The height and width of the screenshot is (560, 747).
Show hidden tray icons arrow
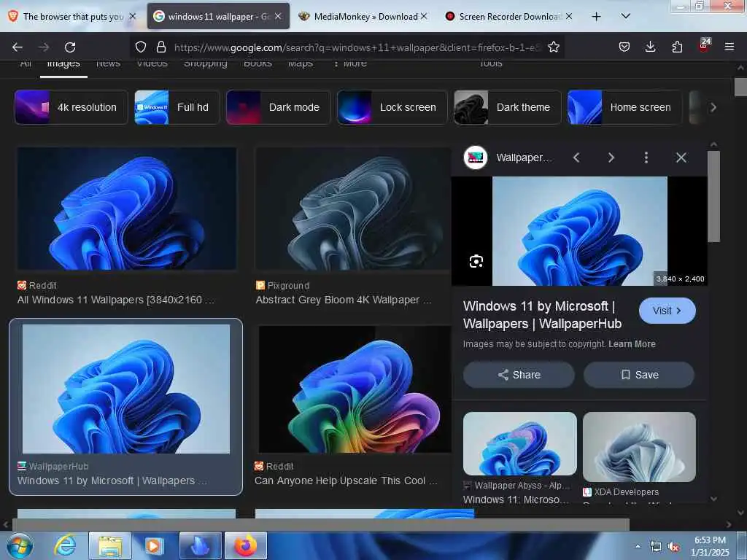click(x=638, y=546)
